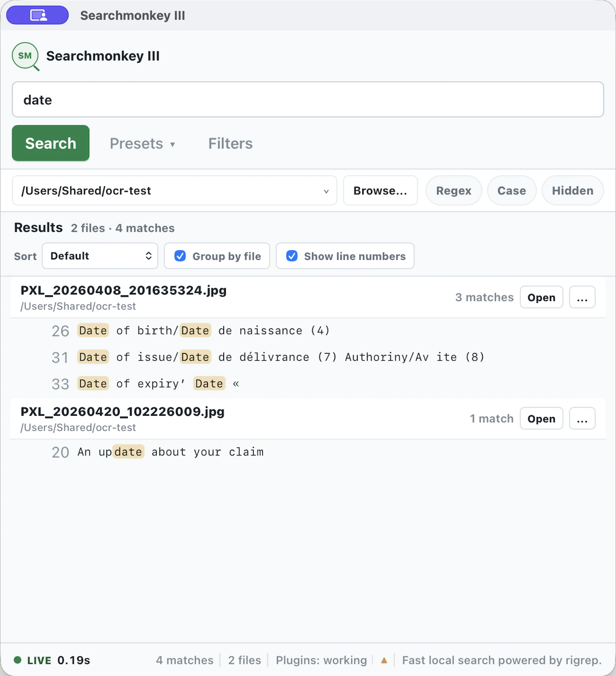
Task: Click '3 matches' count label
Action: (x=484, y=297)
